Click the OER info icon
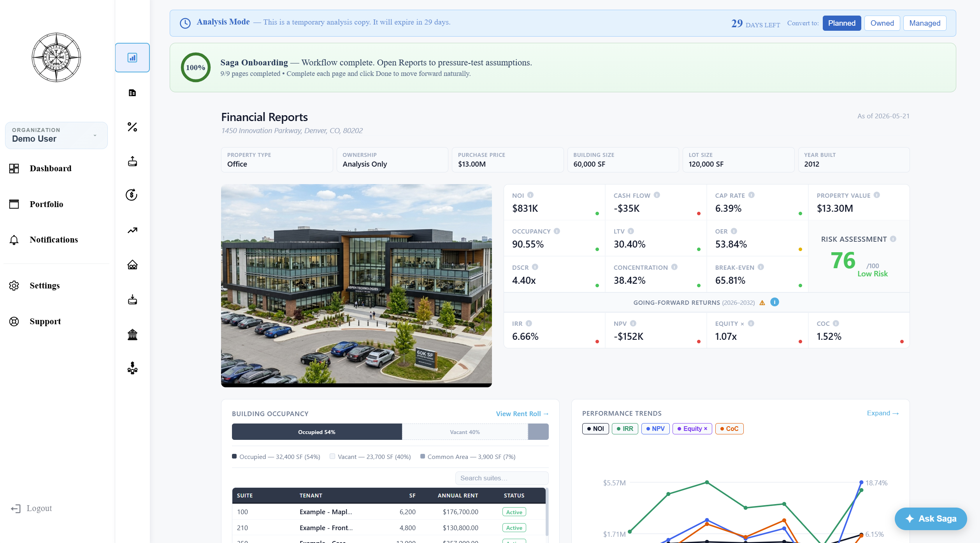Image resolution: width=980 pixels, height=543 pixels. click(x=734, y=231)
